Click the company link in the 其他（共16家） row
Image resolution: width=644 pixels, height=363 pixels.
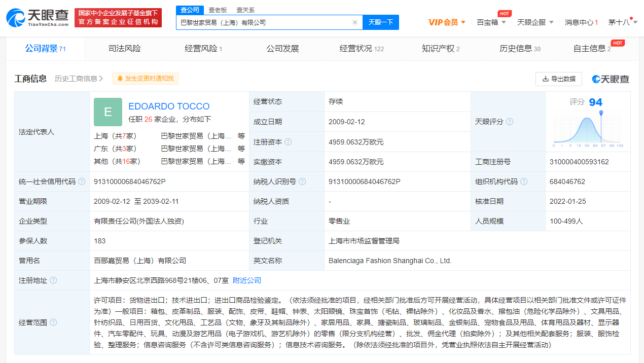pos(196,161)
